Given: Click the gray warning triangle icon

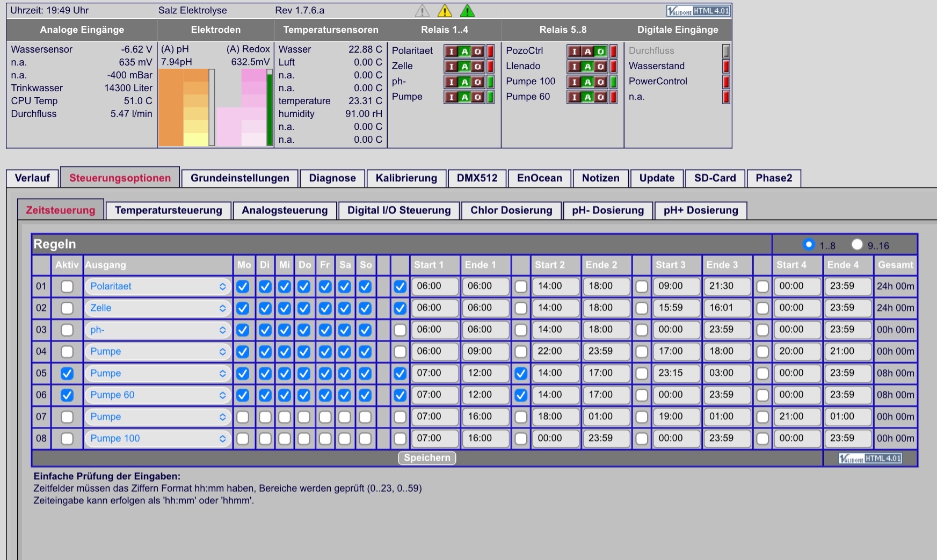Looking at the screenshot, I should (x=422, y=11).
